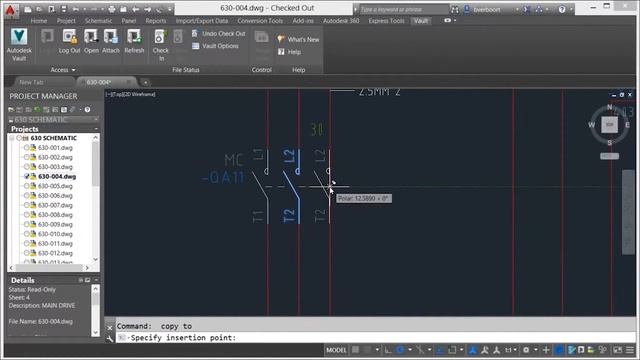
Task: Open the Conversion Tools tab
Action: (x=260, y=21)
